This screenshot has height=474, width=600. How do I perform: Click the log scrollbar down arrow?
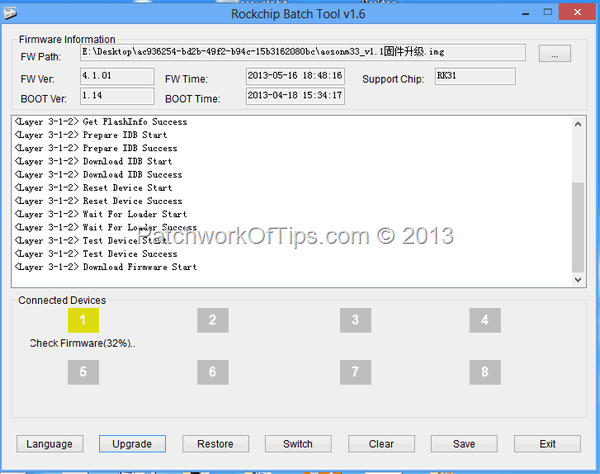pos(578,280)
